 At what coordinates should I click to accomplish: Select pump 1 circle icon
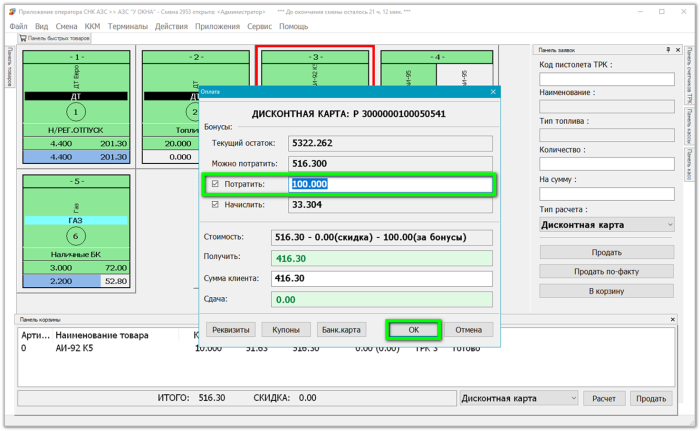pos(76,112)
